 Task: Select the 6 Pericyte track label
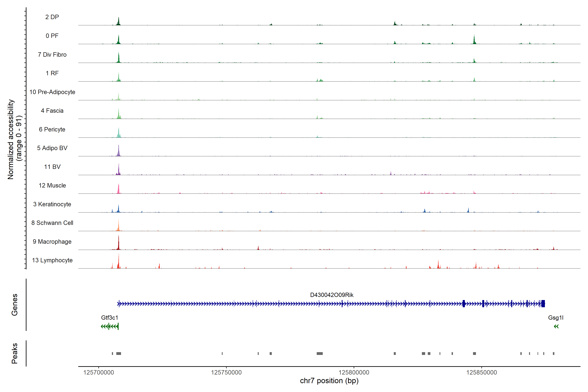click(x=52, y=129)
